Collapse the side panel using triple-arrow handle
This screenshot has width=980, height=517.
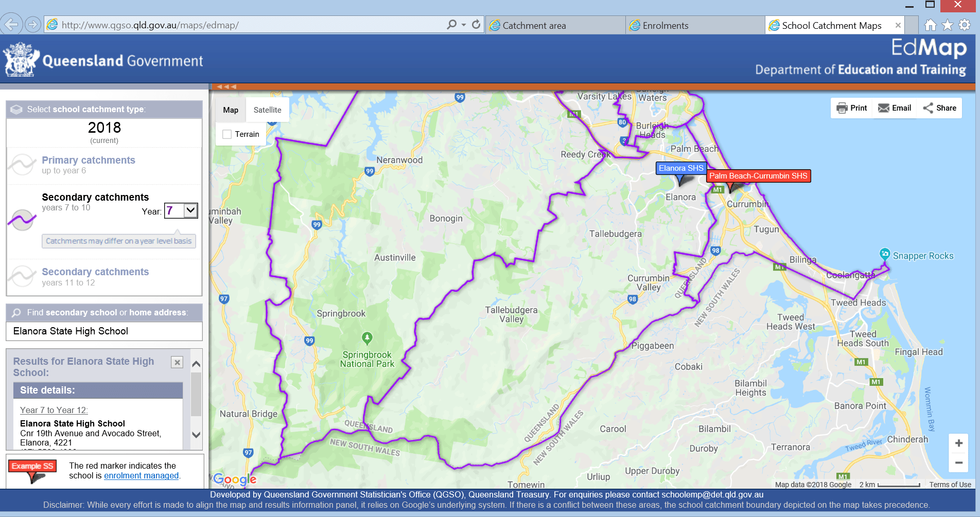226,86
